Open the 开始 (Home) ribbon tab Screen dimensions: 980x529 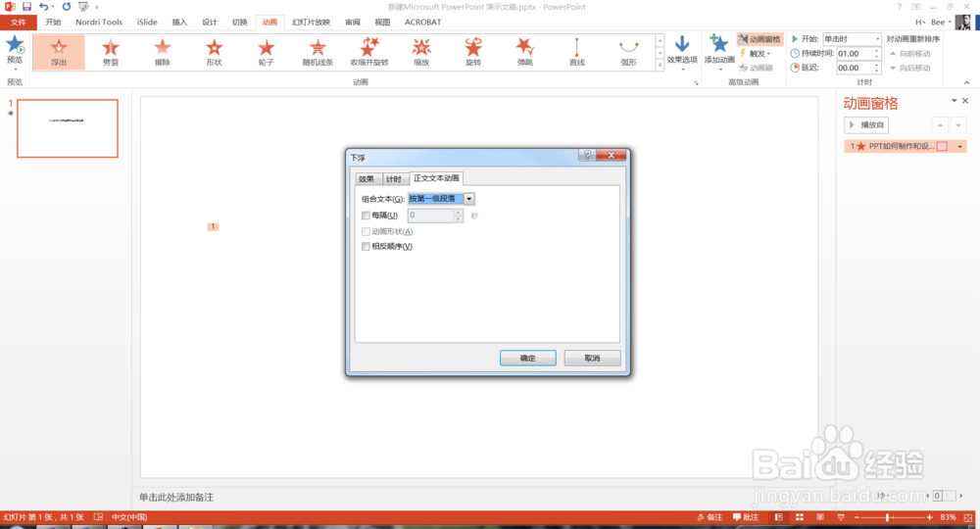coord(53,22)
